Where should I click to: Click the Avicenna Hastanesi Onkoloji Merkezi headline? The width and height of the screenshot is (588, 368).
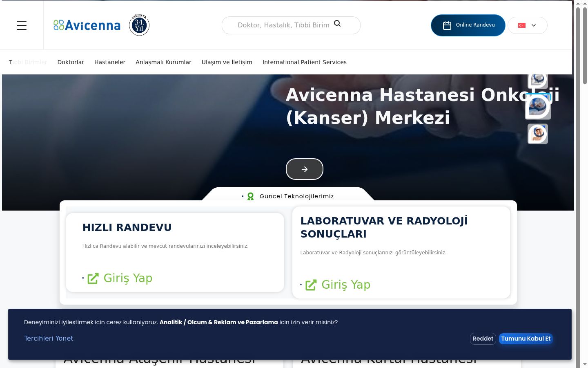(x=423, y=106)
